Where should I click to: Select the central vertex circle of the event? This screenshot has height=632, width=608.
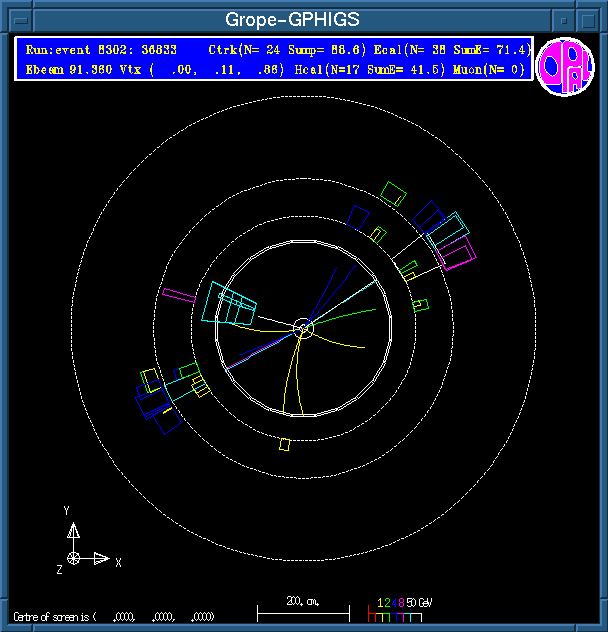pyautogui.click(x=304, y=328)
